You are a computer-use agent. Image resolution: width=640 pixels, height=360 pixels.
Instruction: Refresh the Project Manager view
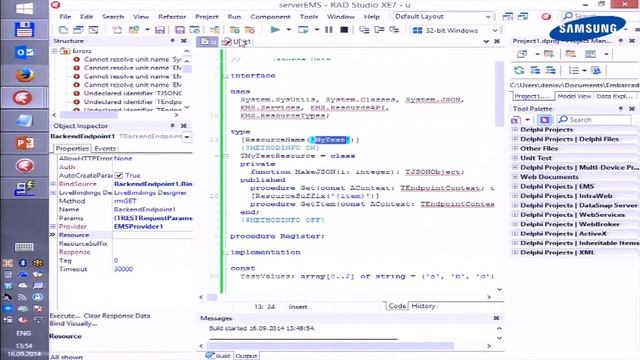pos(519,70)
